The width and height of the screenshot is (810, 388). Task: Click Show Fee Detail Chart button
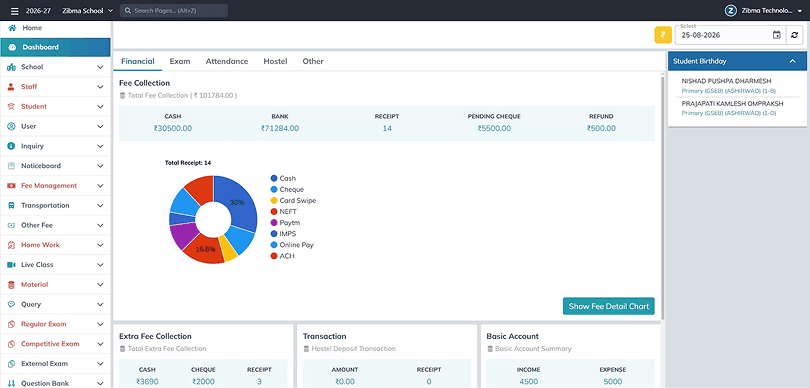[x=609, y=306]
